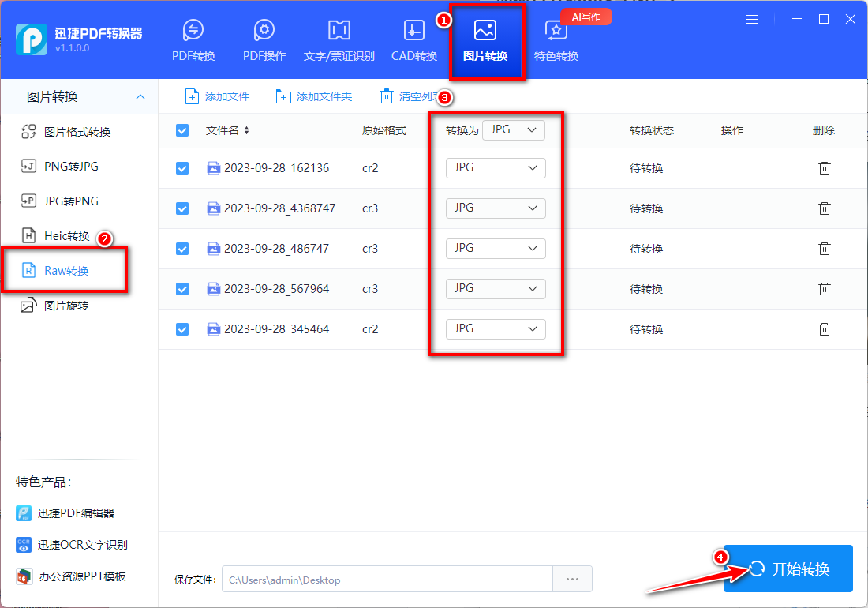Open the header 转换为 JPG dropdown

point(513,130)
